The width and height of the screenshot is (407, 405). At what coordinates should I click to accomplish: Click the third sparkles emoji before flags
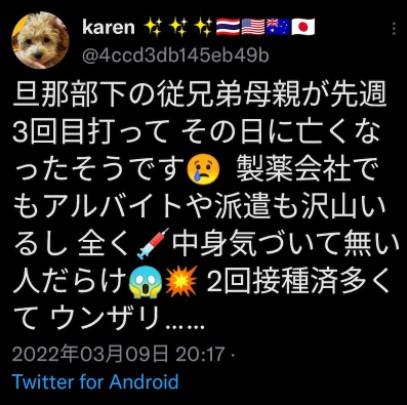tap(204, 27)
